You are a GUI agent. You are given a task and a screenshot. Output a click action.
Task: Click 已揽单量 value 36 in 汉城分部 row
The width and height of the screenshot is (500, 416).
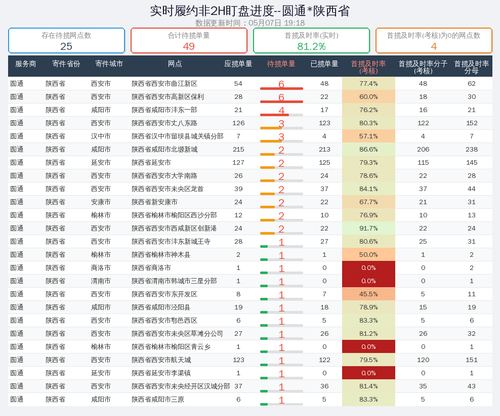point(324,386)
